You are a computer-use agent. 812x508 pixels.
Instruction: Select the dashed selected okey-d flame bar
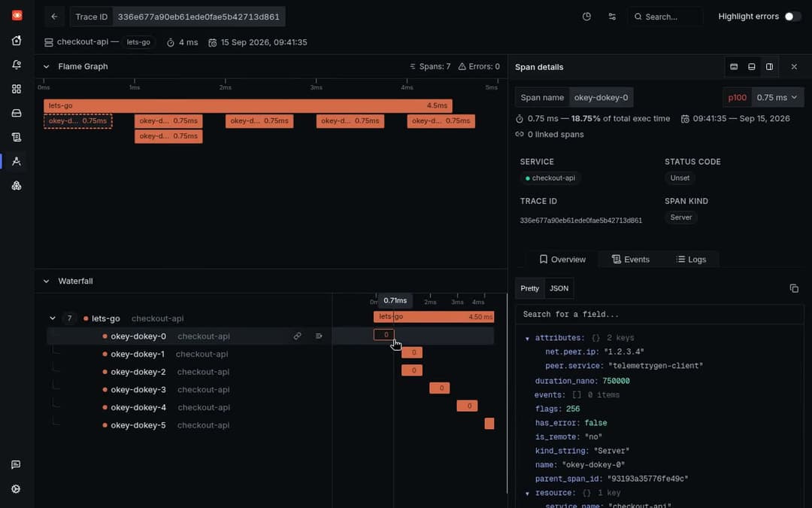click(x=77, y=120)
